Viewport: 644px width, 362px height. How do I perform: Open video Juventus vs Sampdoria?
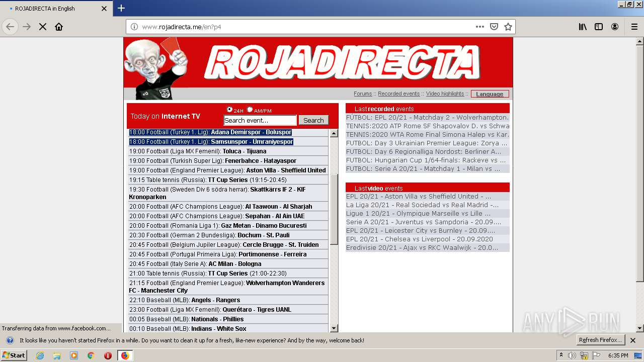point(428,222)
